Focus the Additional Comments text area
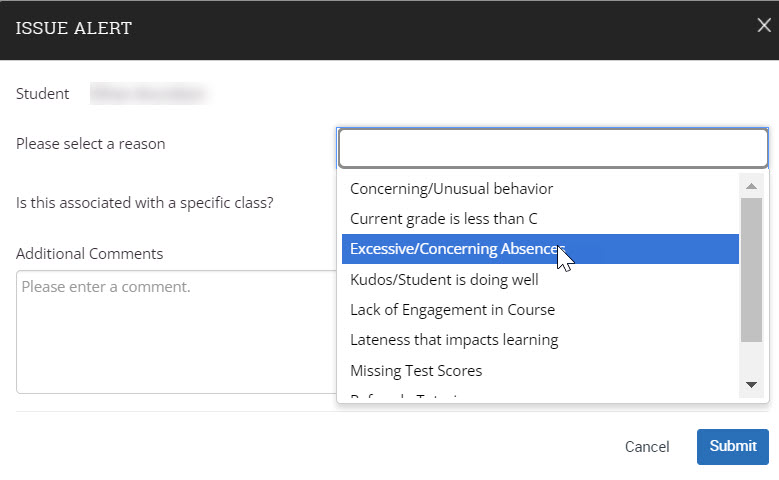Viewport: 779px width, 480px height. point(176,332)
